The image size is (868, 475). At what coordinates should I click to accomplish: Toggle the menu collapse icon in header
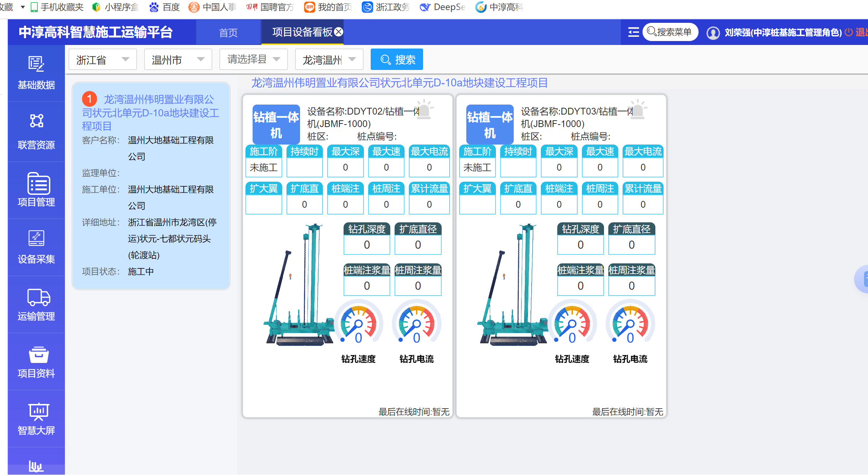633,32
